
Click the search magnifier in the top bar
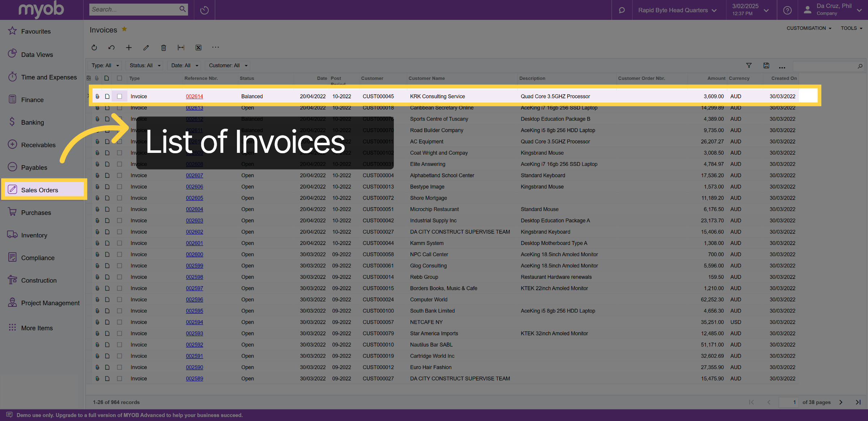coord(183,9)
